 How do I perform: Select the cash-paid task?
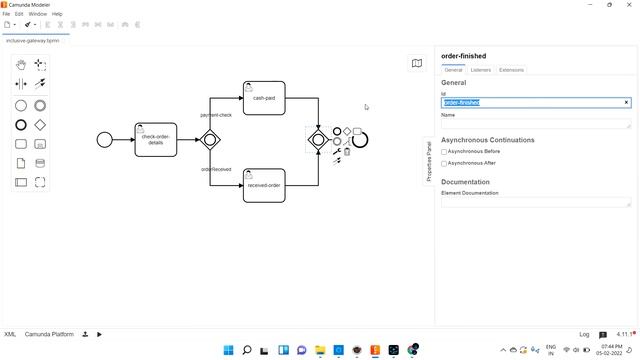(264, 98)
